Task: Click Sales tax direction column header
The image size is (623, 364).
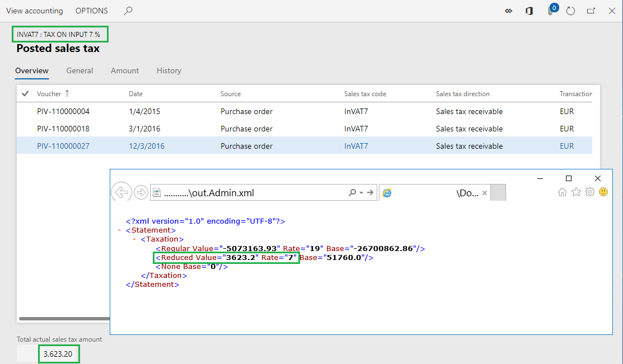Action: 462,94
